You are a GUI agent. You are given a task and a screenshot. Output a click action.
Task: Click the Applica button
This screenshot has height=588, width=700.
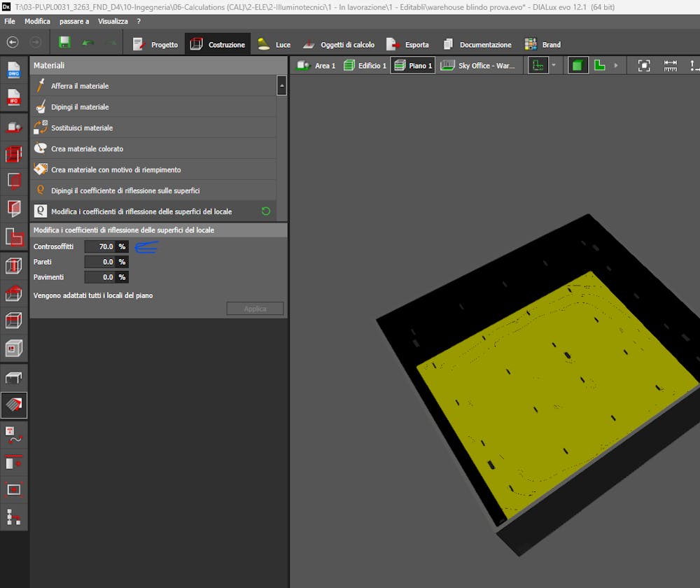pos(255,309)
